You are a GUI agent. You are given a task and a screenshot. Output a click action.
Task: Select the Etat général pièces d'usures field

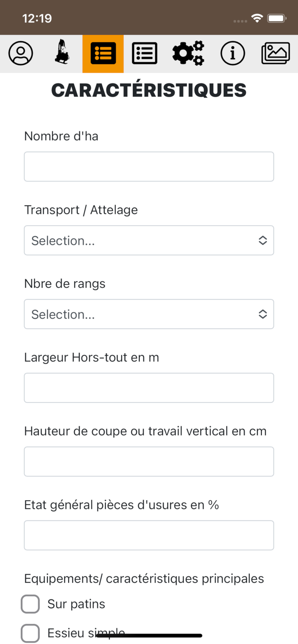(149, 535)
